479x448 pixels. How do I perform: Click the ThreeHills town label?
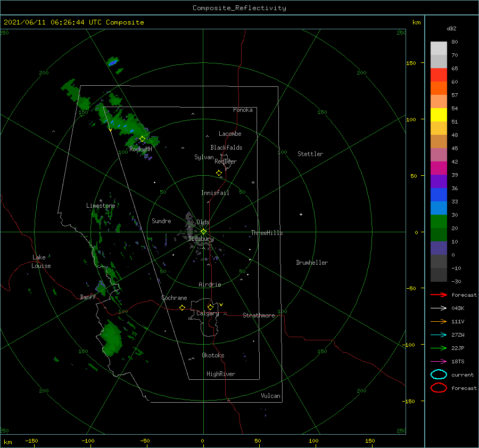(x=267, y=233)
